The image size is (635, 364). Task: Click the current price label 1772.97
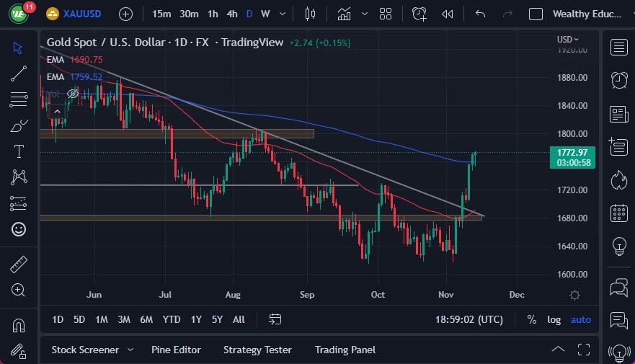(572, 152)
